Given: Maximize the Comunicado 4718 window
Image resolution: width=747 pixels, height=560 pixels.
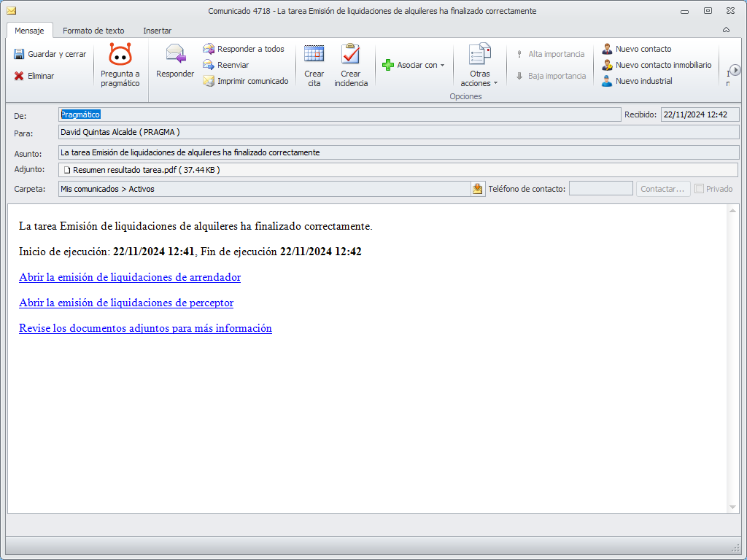Looking at the screenshot, I should coord(708,11).
